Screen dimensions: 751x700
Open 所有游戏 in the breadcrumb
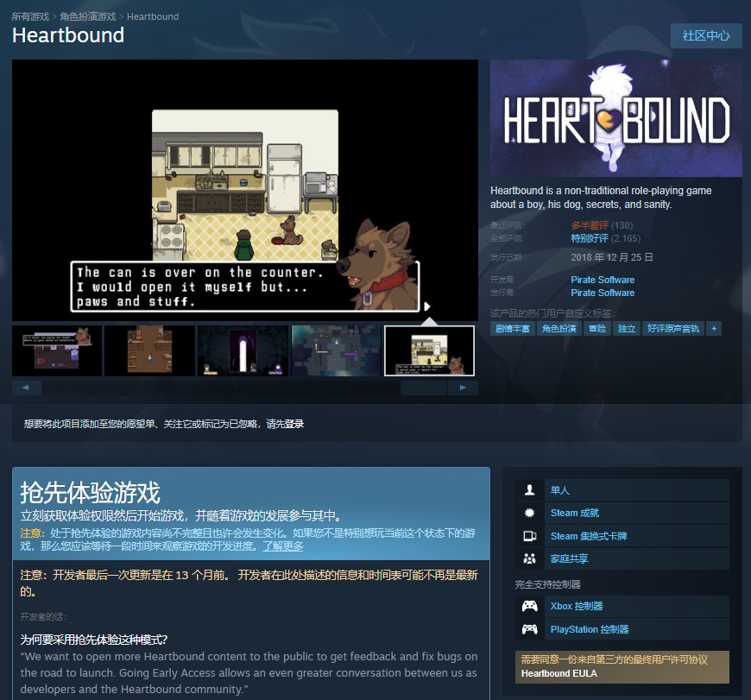coord(30,16)
